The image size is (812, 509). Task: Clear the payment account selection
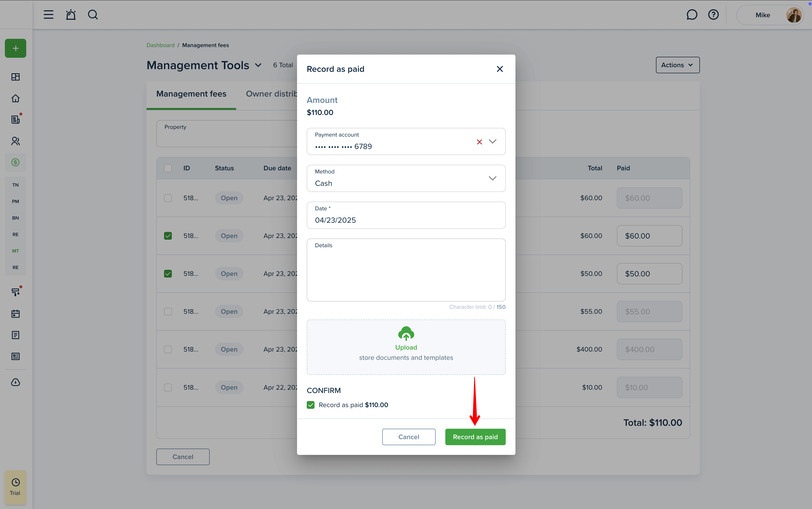[x=479, y=142]
